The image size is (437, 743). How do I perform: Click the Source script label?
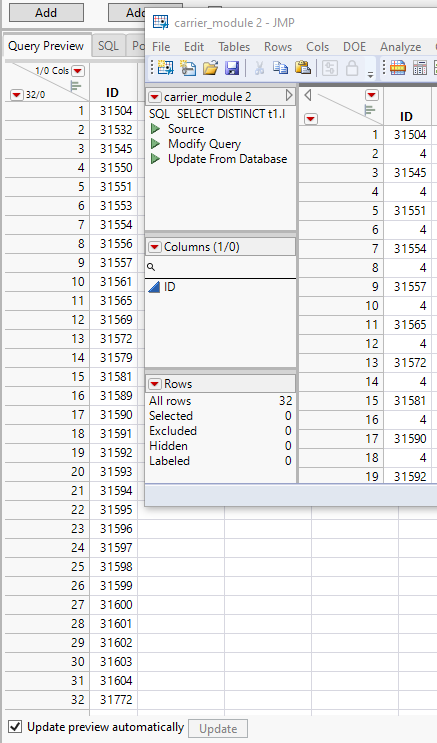pyautogui.click(x=186, y=129)
